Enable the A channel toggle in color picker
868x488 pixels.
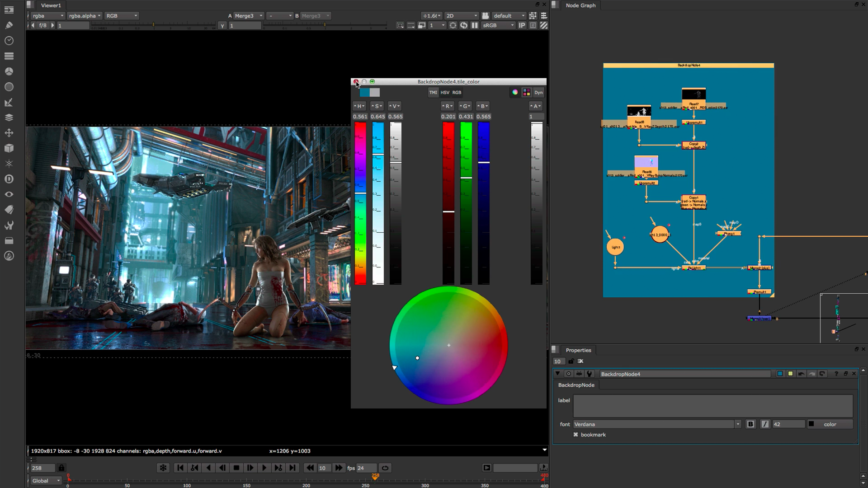535,106
